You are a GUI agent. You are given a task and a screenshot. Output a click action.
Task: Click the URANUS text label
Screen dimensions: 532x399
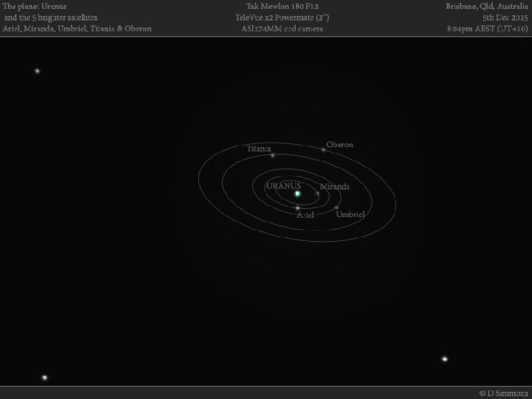tap(283, 186)
